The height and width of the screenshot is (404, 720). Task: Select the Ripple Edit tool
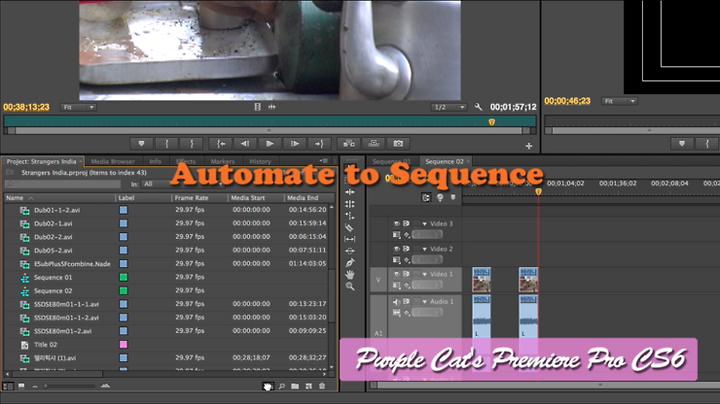[x=350, y=192]
